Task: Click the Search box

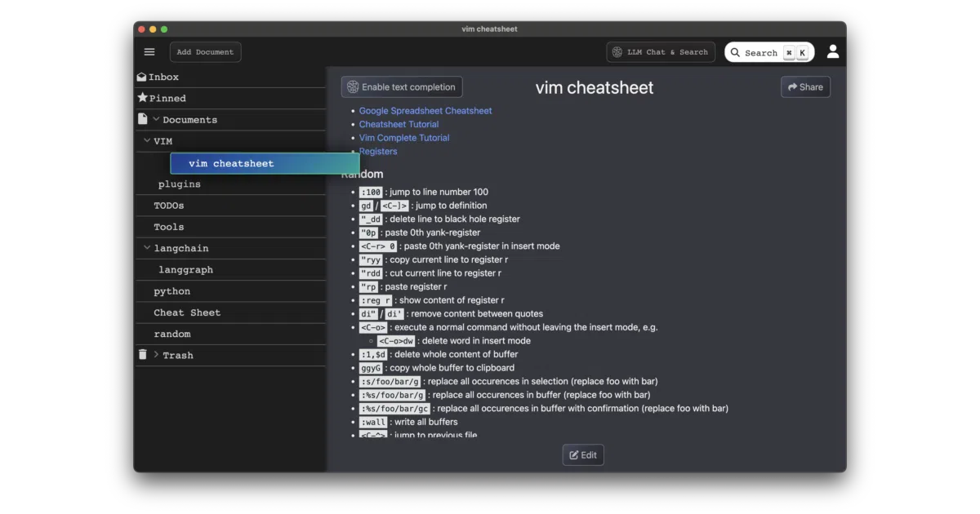Action: tap(769, 52)
